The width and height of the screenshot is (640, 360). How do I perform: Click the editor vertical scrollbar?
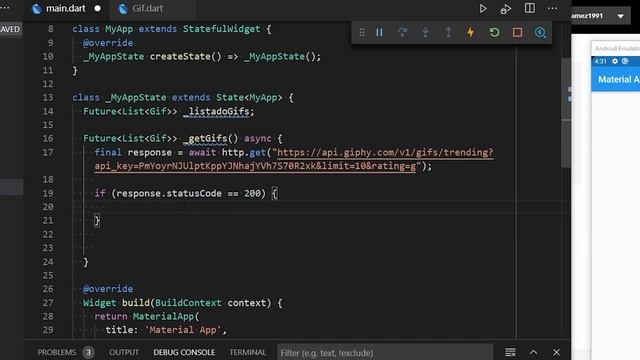pyautogui.click(x=566, y=112)
